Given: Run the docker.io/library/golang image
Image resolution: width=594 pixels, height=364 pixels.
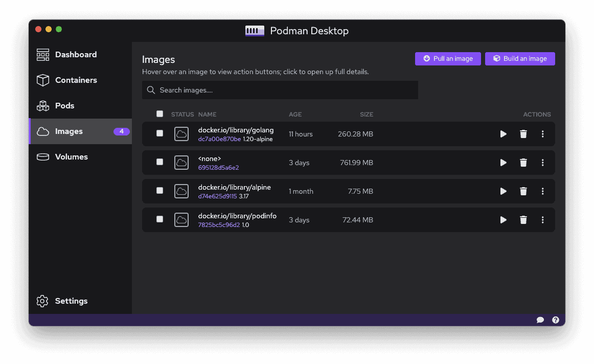Looking at the screenshot, I should [503, 134].
